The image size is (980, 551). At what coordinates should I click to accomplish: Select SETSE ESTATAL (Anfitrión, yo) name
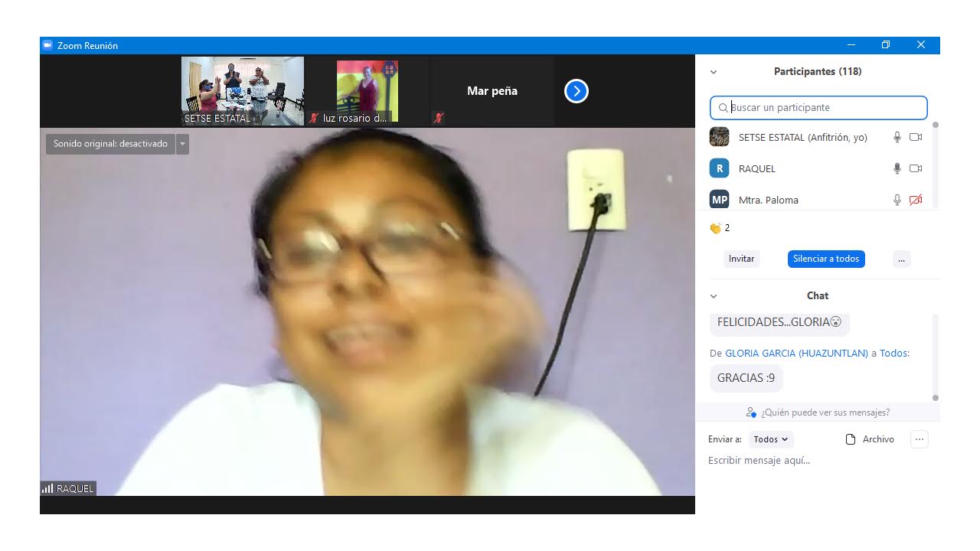pos(803,137)
